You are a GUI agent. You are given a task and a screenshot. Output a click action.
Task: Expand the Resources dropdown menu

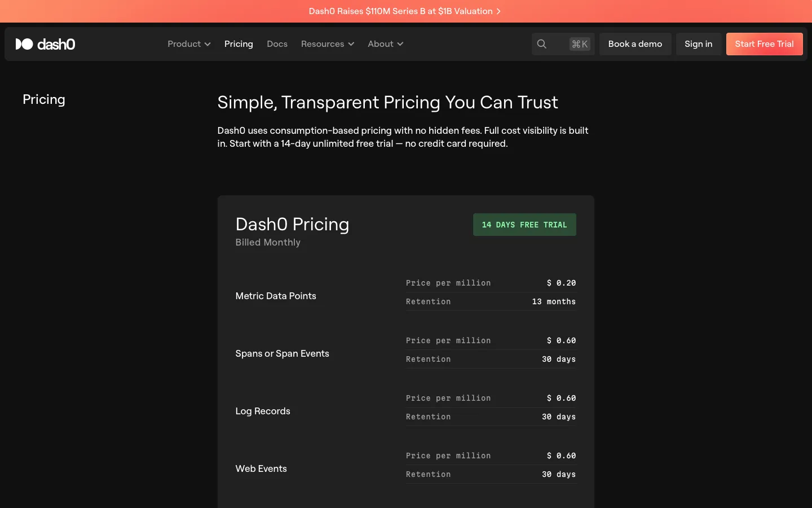328,44
